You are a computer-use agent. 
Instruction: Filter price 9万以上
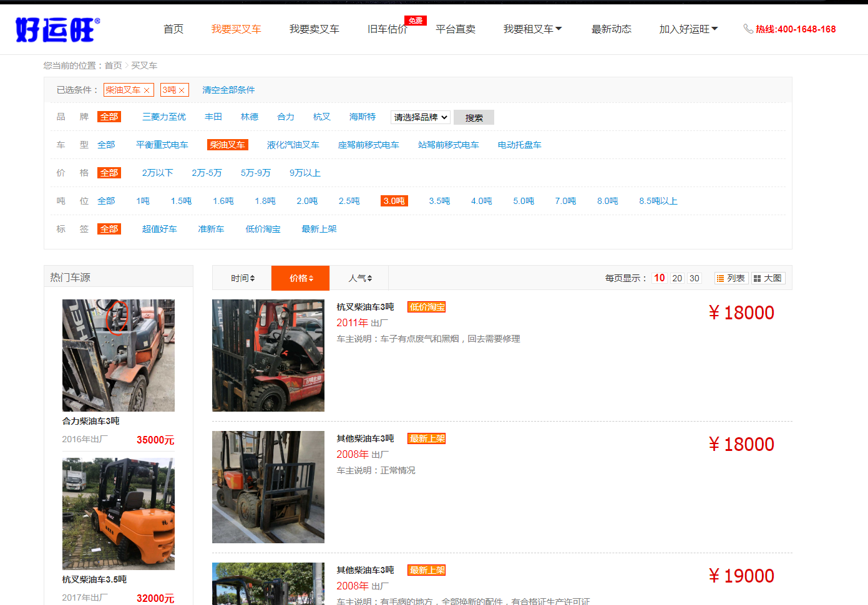305,173
